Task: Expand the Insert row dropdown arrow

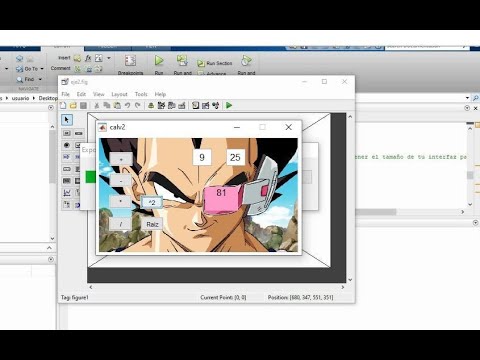Action: (109, 58)
